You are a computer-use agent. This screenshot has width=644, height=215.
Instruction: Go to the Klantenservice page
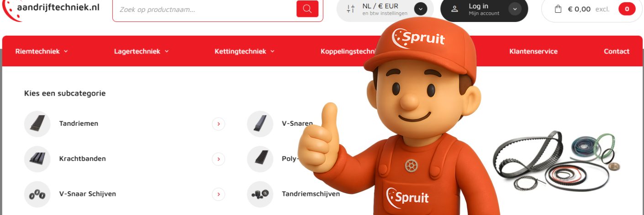click(x=533, y=51)
